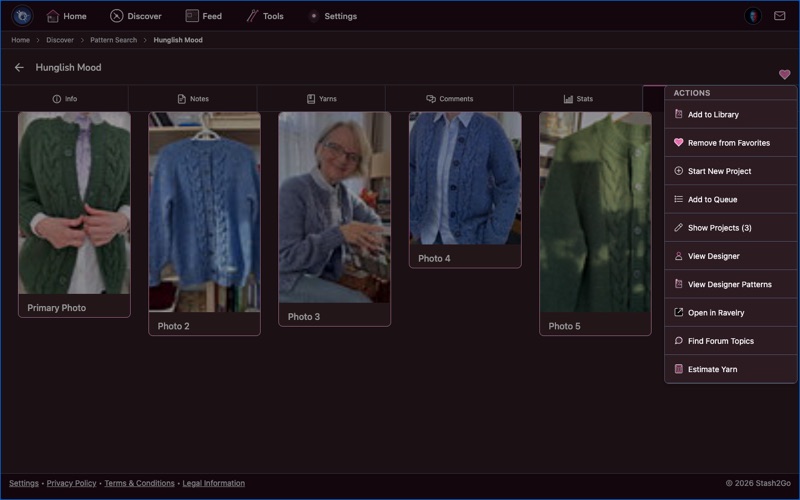Select Remove from Favorites action
Screen dimensions: 800x500
tap(731, 143)
